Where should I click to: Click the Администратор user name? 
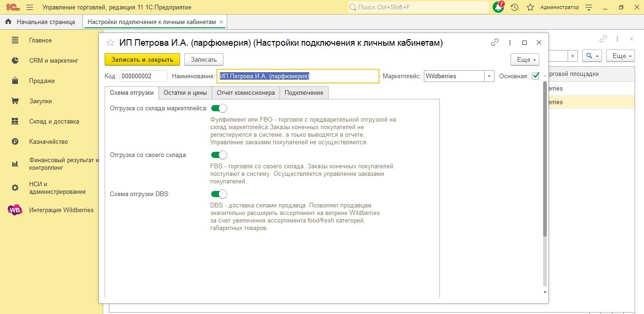pos(559,8)
